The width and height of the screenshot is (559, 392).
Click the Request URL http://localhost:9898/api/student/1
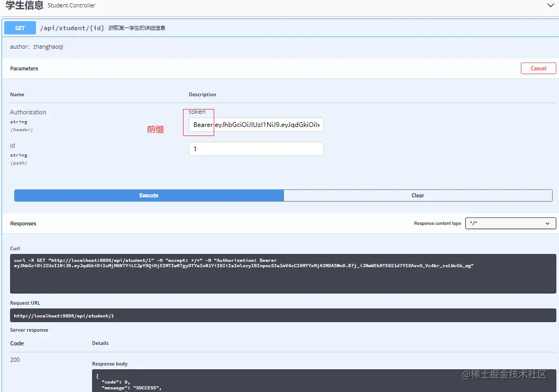(64, 316)
